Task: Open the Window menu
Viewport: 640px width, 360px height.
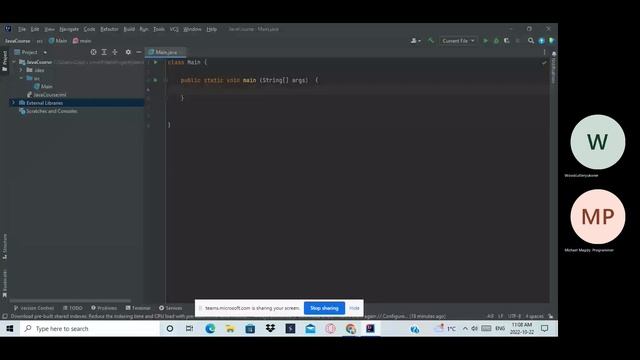Action: [192, 29]
